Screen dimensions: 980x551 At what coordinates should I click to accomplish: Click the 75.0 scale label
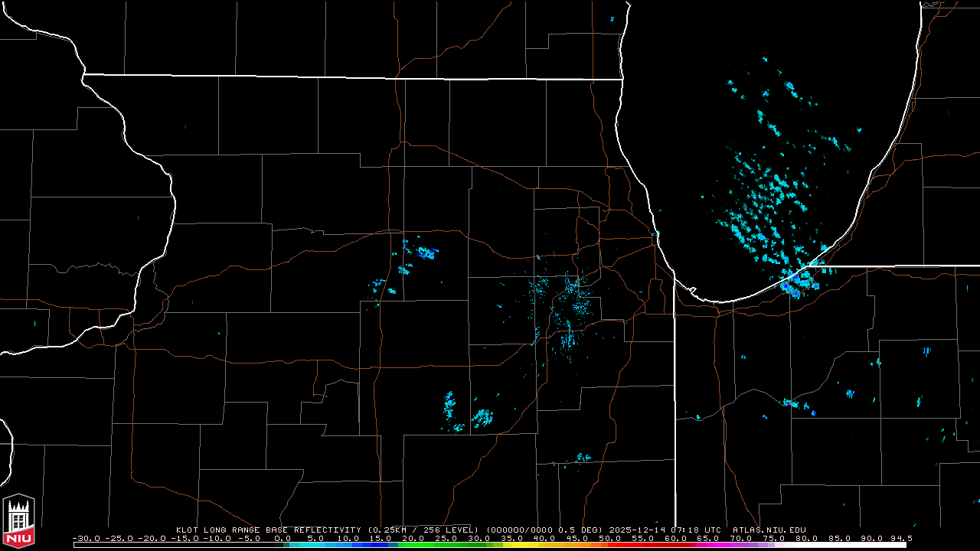click(775, 538)
